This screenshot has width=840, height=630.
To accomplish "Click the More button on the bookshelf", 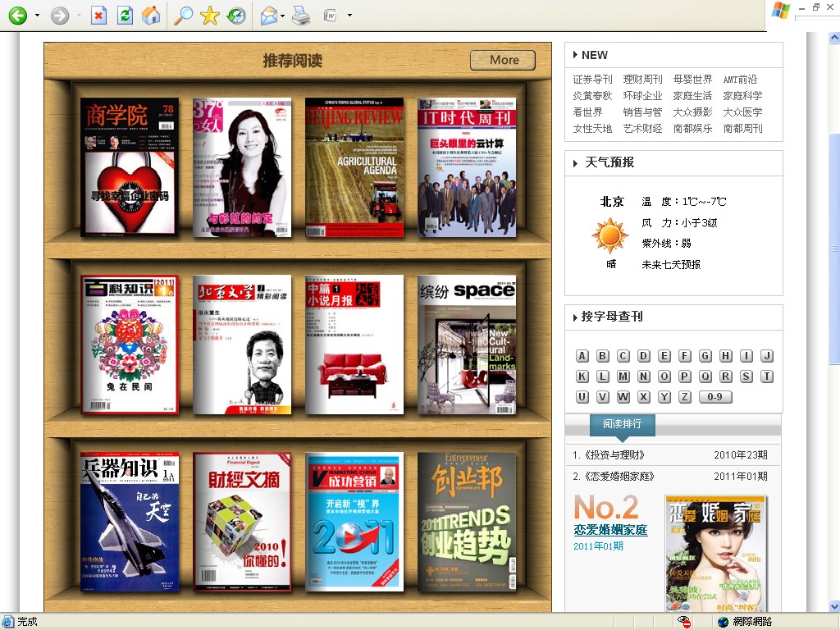I will [x=503, y=60].
